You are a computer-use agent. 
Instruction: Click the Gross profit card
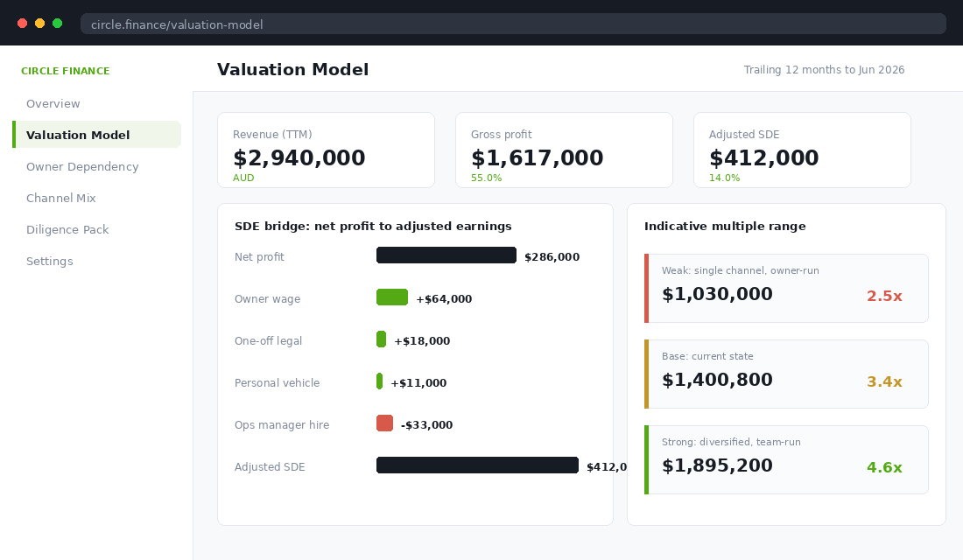(564, 150)
